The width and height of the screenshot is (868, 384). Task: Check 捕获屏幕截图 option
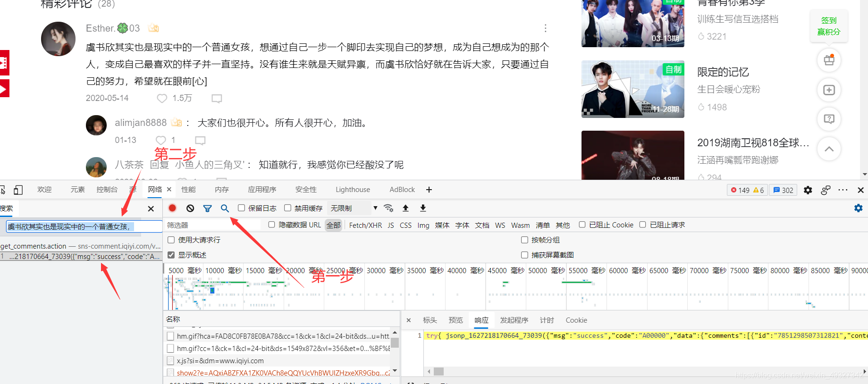pyautogui.click(x=524, y=255)
